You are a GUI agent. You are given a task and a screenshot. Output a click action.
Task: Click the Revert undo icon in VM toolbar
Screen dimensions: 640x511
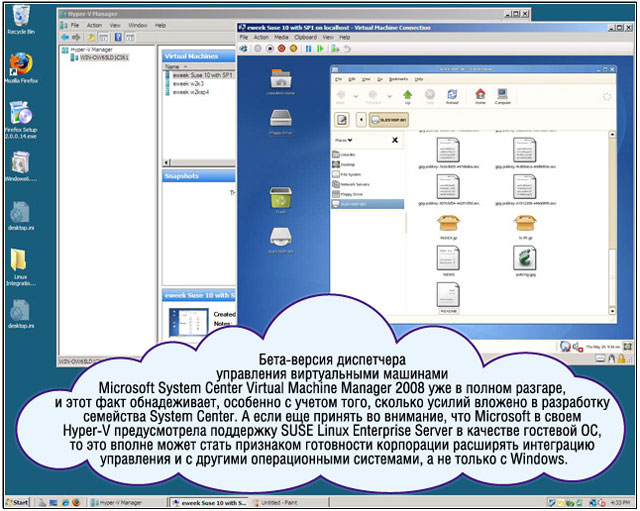(x=346, y=49)
